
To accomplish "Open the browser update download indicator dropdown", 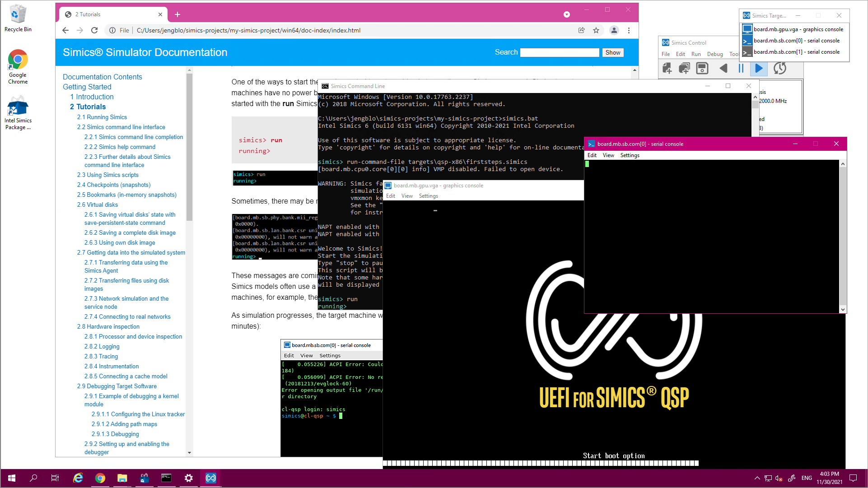I will (x=566, y=14).
